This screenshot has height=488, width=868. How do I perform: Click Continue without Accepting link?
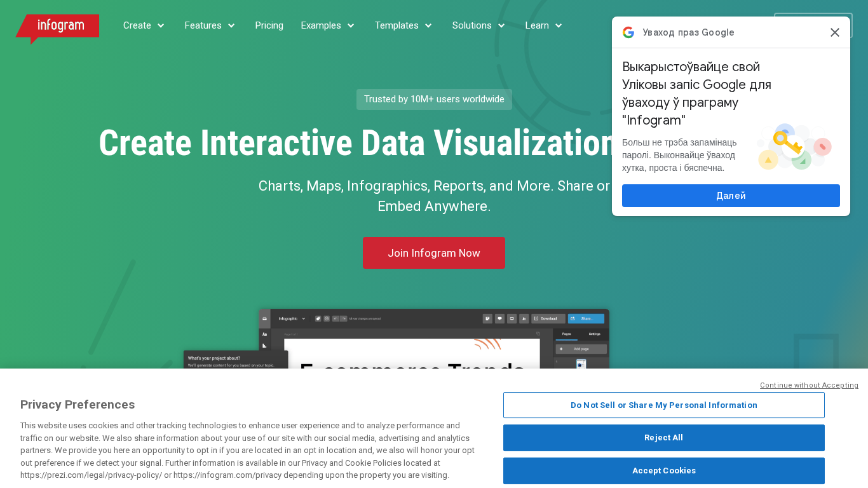(809, 385)
